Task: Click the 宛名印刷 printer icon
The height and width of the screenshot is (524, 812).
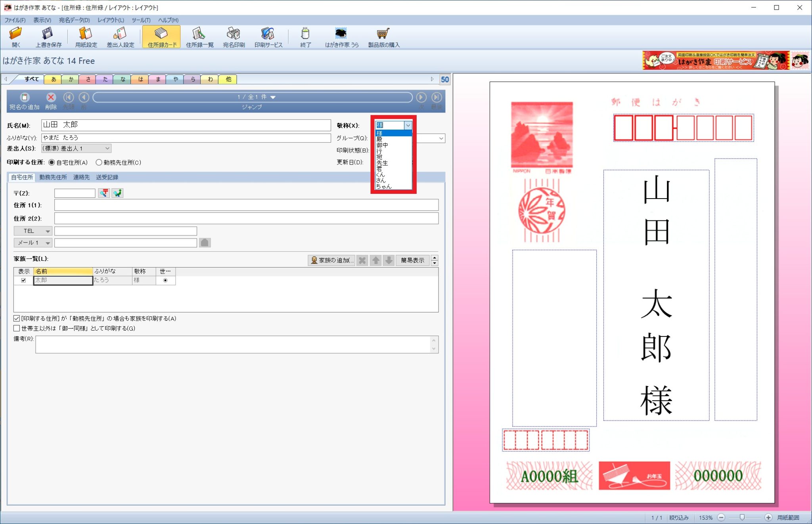Action: coord(234,34)
